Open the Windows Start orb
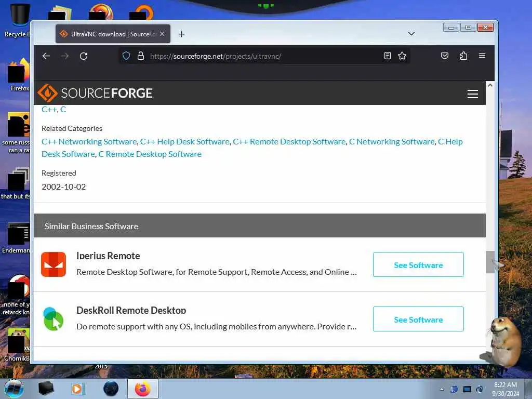This screenshot has height=399, width=532. tap(14, 389)
